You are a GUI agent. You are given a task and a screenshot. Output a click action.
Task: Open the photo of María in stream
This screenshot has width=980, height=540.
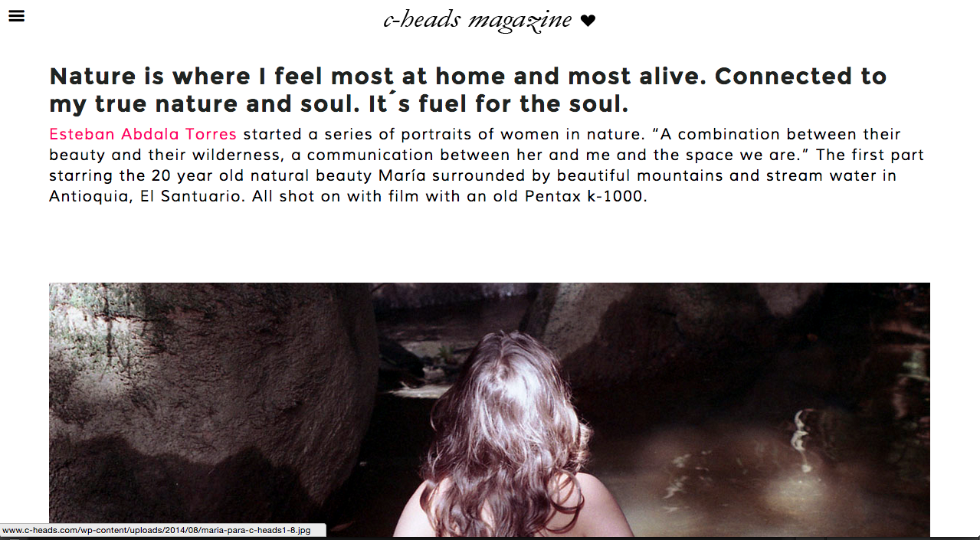point(490,410)
